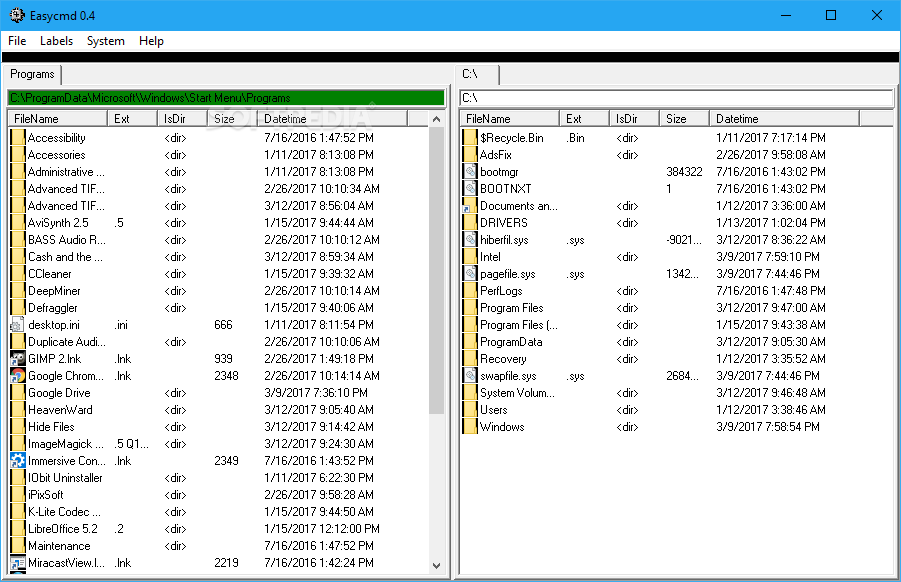Click the hiberfil.sys file icon
Image resolution: width=901 pixels, height=582 pixels.
pyautogui.click(x=470, y=240)
